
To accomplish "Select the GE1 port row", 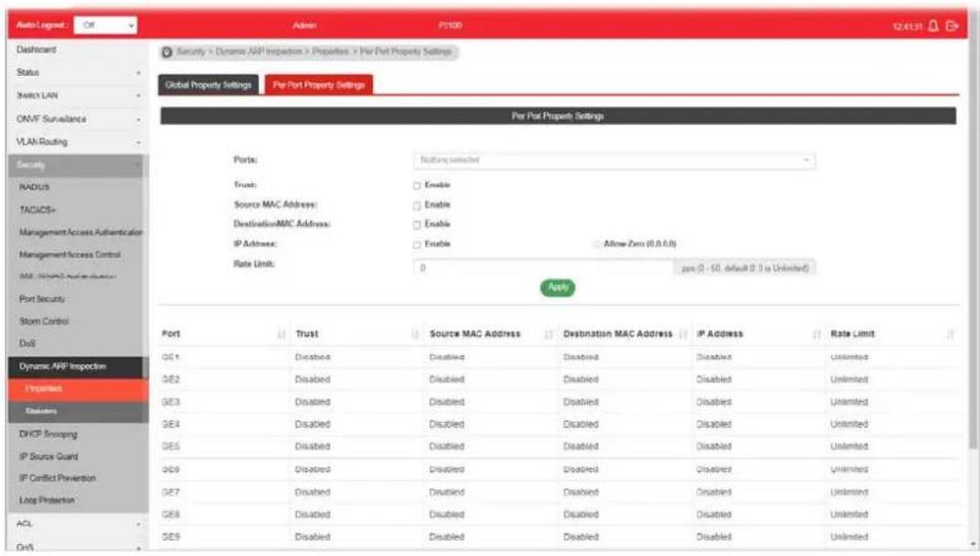I will point(560,357).
